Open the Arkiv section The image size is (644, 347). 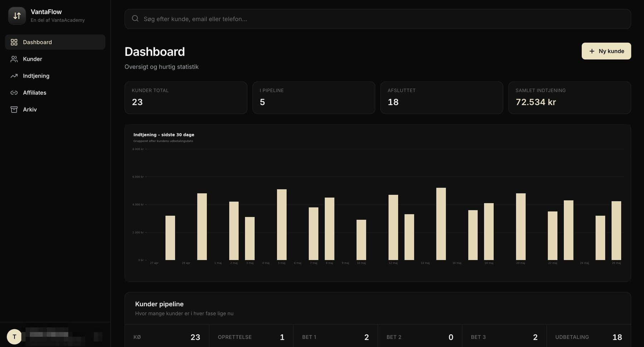55,109
